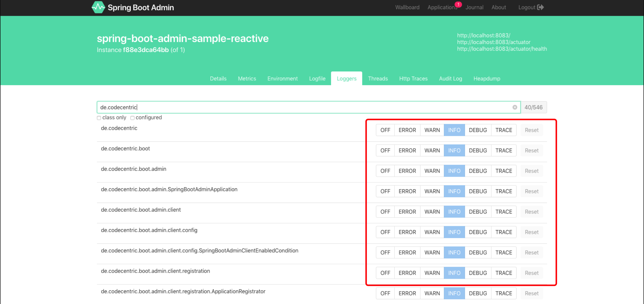Open the localhost:8083/actuator/health link

pyautogui.click(x=502, y=49)
